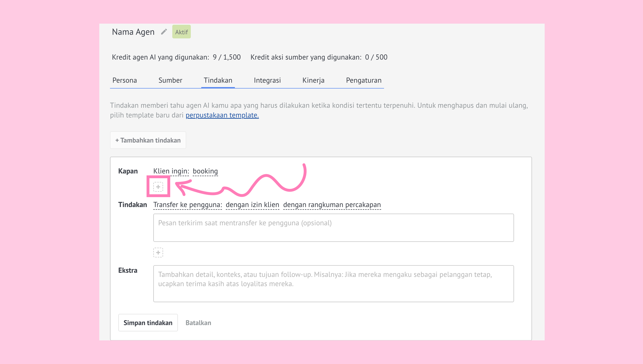Go to the Integrasi tab
Viewport: 643px width, 364px height.
point(267,80)
